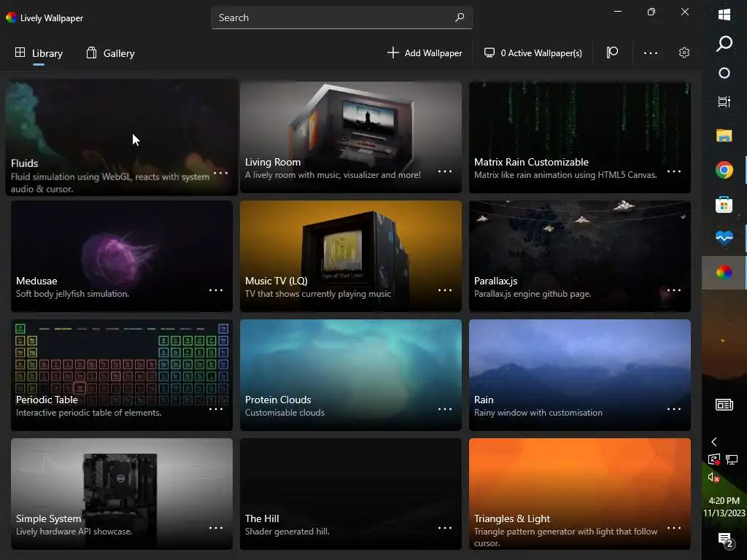Open more options for Living Room wallpaper
Image resolution: width=747 pixels, height=560 pixels.
(444, 171)
